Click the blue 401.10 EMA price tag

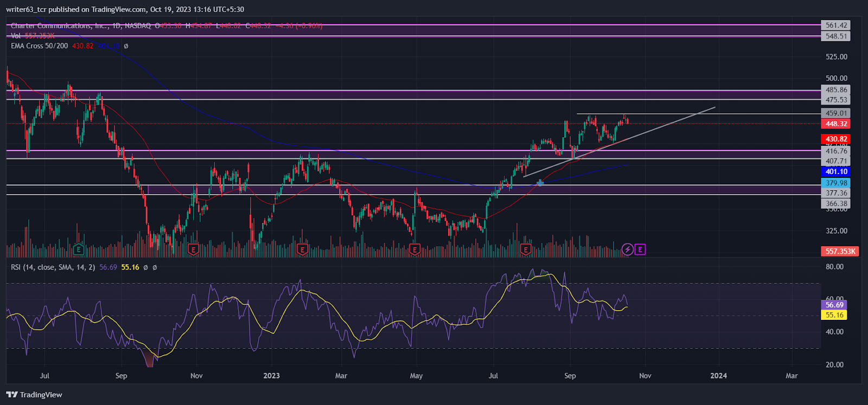tap(836, 171)
